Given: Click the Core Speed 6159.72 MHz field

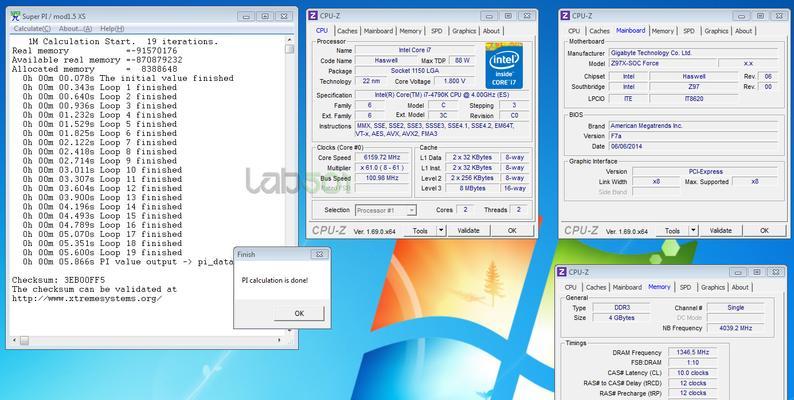Looking at the screenshot, I should (x=382, y=157).
